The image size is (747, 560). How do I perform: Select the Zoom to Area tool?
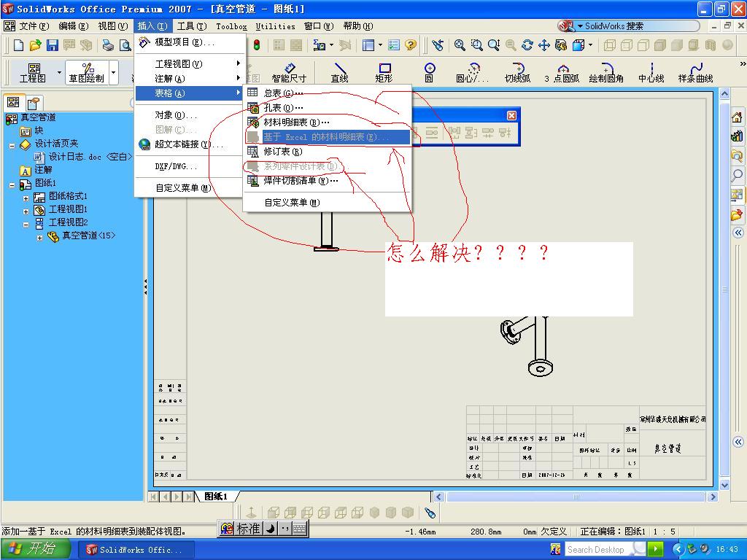(x=476, y=45)
